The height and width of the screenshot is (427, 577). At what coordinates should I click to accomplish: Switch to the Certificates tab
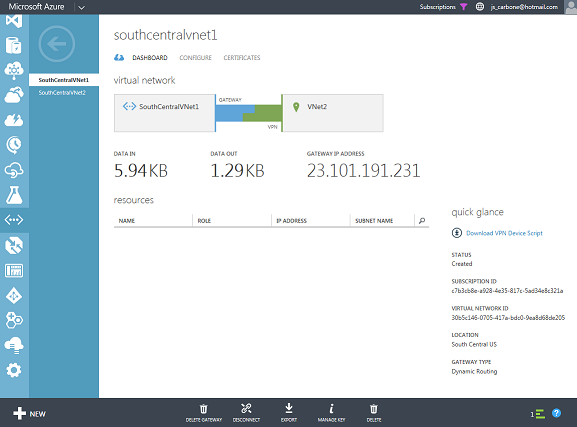point(242,58)
